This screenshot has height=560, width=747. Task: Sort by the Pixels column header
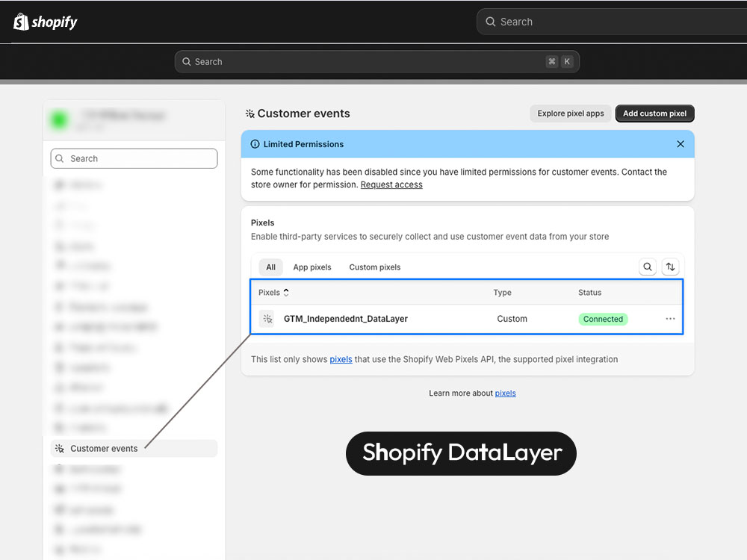(273, 293)
